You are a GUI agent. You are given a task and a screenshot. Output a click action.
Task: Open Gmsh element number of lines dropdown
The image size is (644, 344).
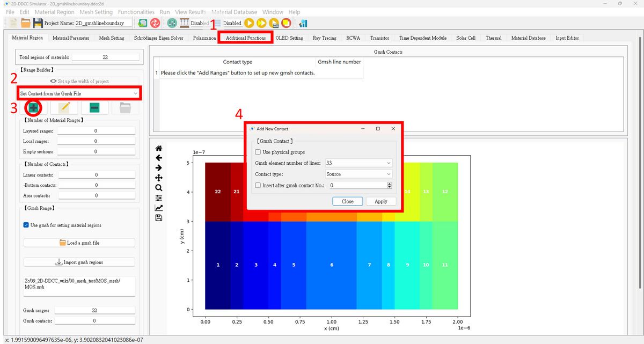click(358, 163)
